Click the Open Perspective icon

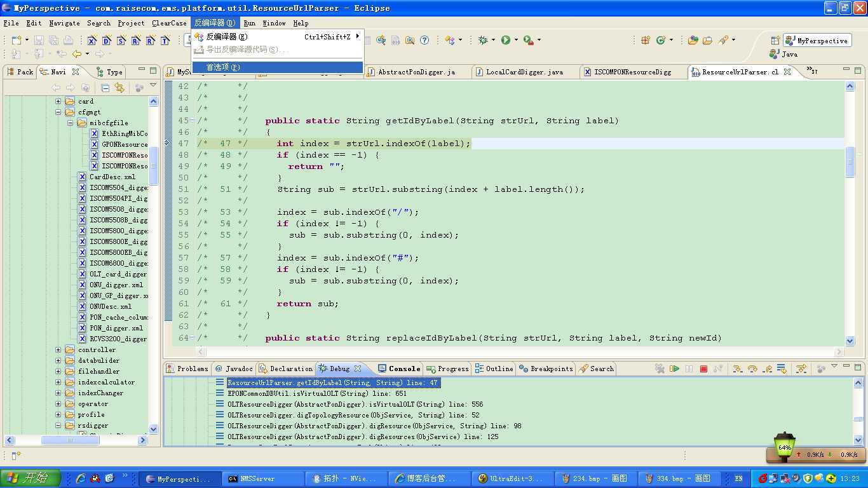(x=775, y=40)
